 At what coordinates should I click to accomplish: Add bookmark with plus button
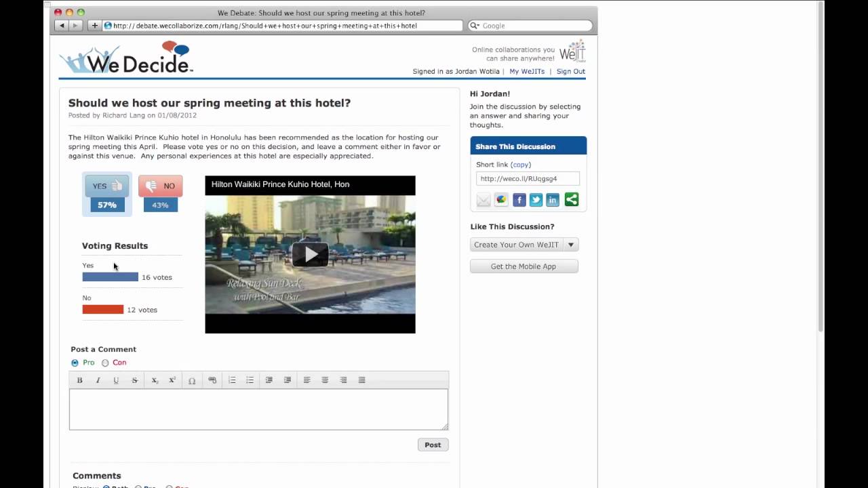click(x=94, y=25)
